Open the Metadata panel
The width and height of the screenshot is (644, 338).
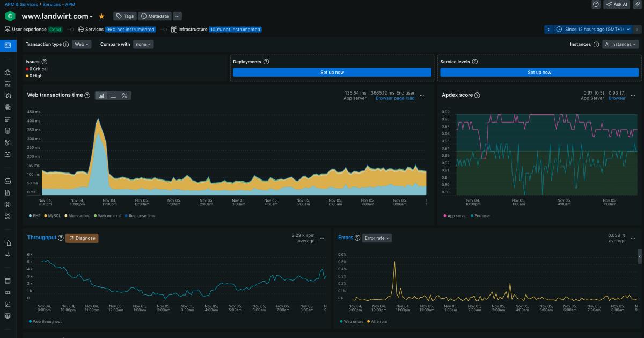click(x=155, y=16)
